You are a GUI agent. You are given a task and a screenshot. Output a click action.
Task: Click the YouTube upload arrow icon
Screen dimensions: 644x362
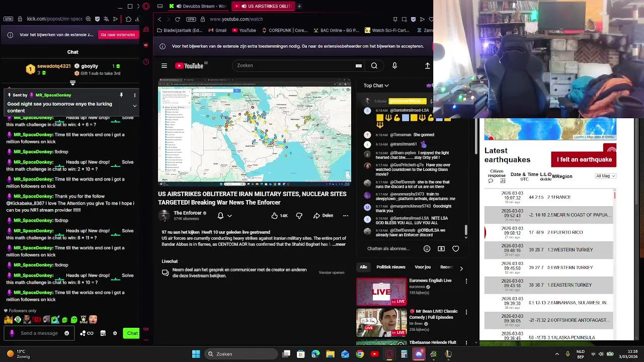[428, 66]
